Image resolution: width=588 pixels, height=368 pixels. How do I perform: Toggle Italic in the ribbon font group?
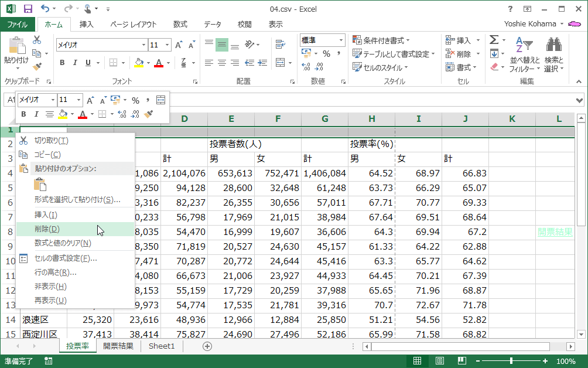point(75,63)
